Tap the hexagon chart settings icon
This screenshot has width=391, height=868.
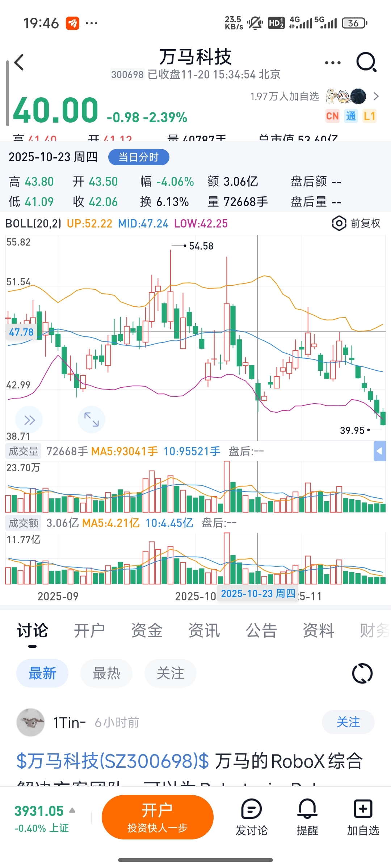coord(339,224)
